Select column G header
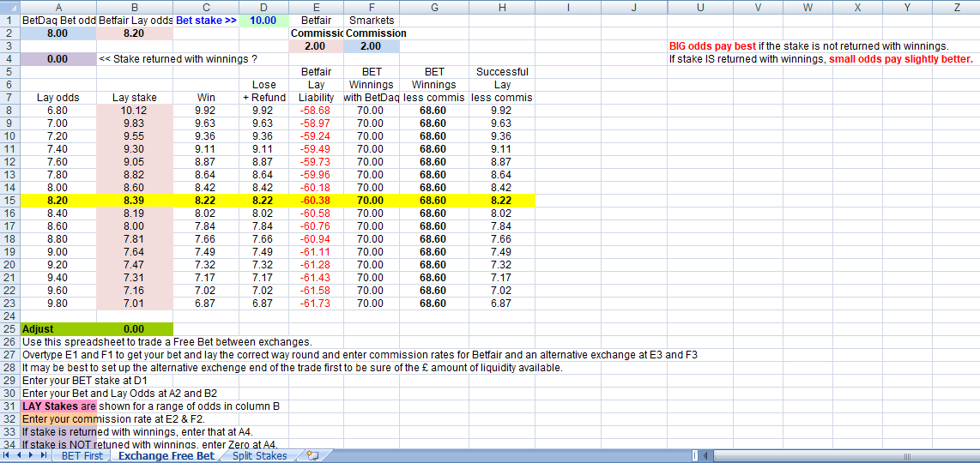Viewport: 980px width, 463px height. (x=434, y=7)
